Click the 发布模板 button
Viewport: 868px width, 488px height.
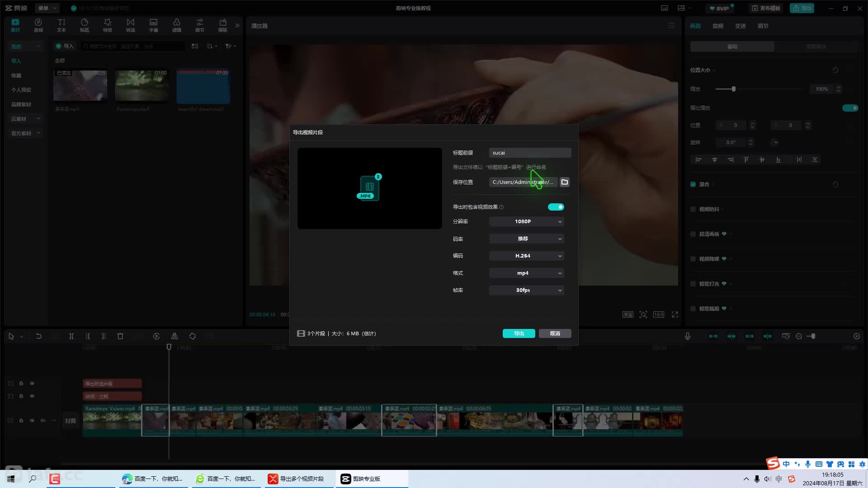(x=766, y=8)
